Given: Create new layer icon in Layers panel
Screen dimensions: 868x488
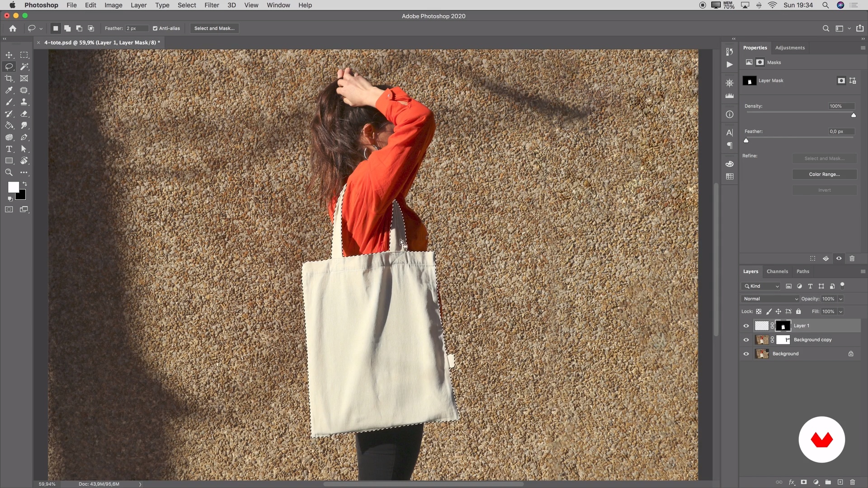Looking at the screenshot, I should [x=840, y=482].
